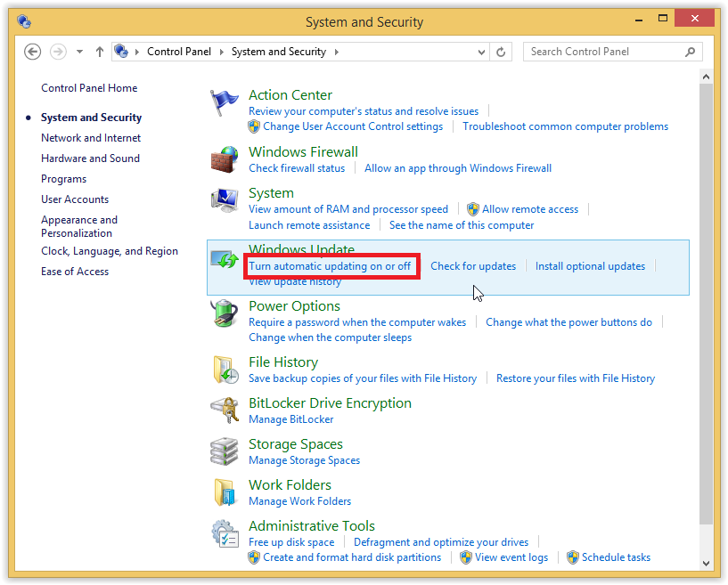Review your computer's status and resolve issues

364,111
